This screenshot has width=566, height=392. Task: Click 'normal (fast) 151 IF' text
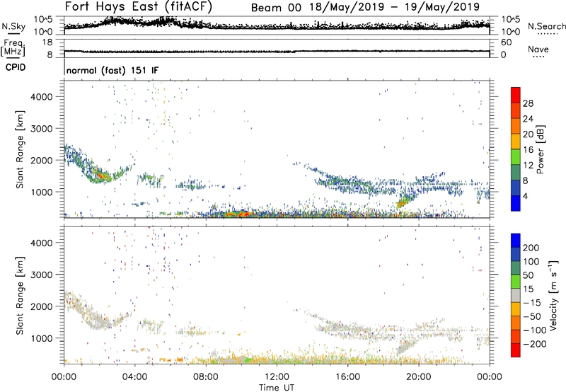pyautogui.click(x=112, y=70)
